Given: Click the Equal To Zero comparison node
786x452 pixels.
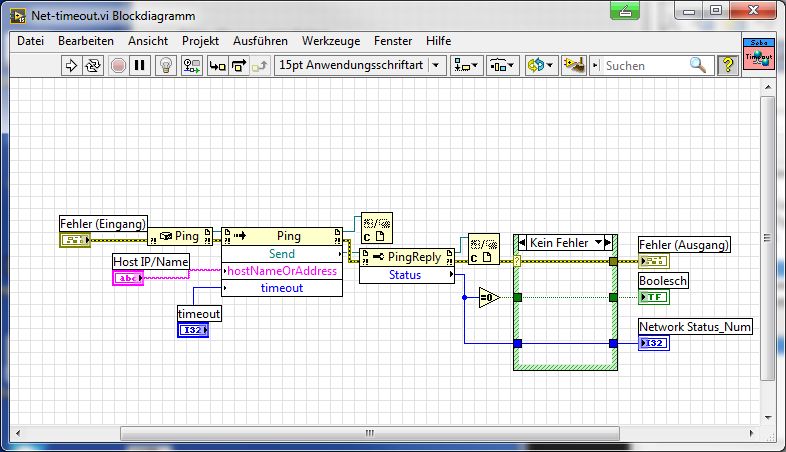Looking at the screenshot, I should 488,297.
